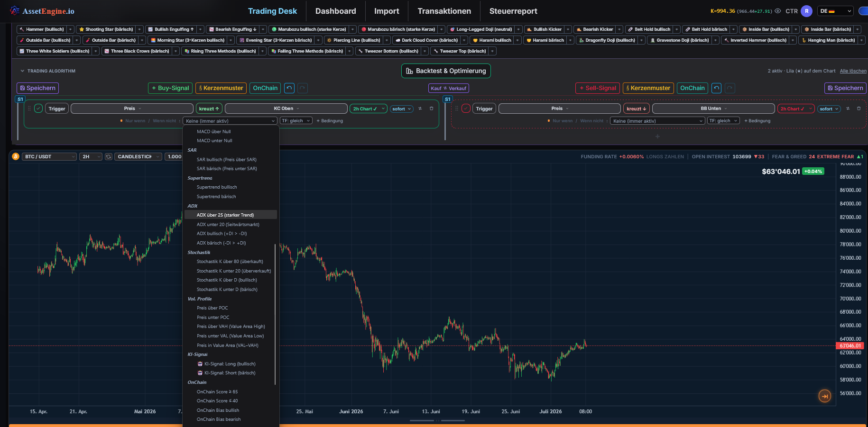The image size is (868, 427).
Task: Click swap icon in buy trigger row
Action: [420, 109]
